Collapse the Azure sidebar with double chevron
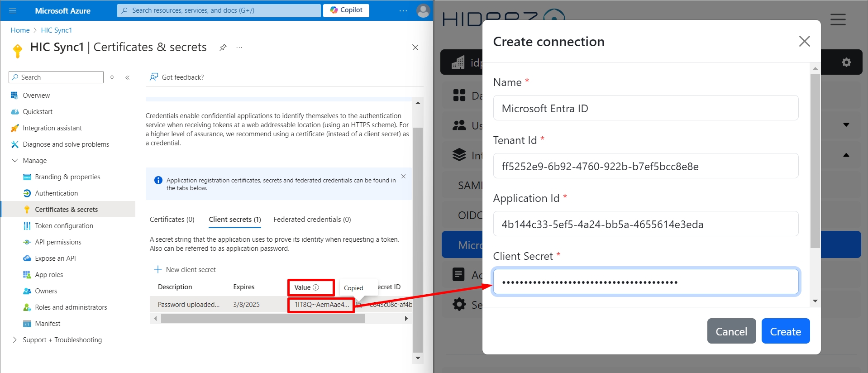Screen dimensions: 868x373 pos(128,77)
